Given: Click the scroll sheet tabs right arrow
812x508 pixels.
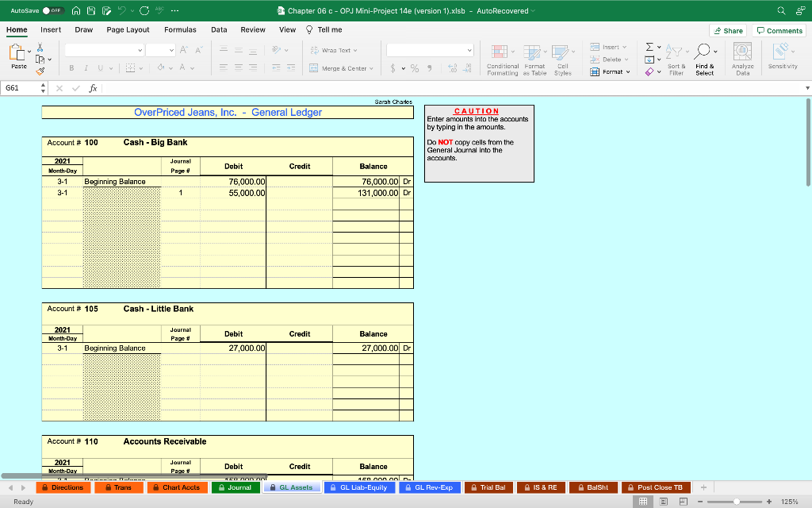Looking at the screenshot, I should [x=23, y=488].
